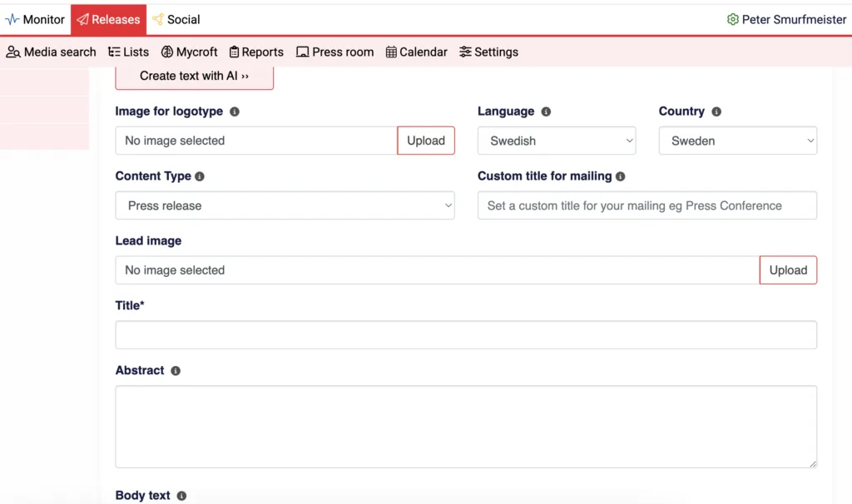
Task: Open the Language dropdown showing Swedish
Action: click(557, 141)
